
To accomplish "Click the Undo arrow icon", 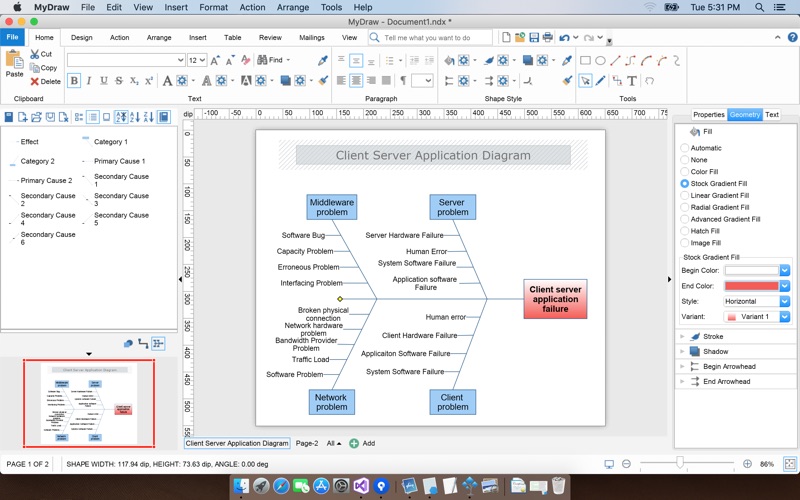I will 564,38.
